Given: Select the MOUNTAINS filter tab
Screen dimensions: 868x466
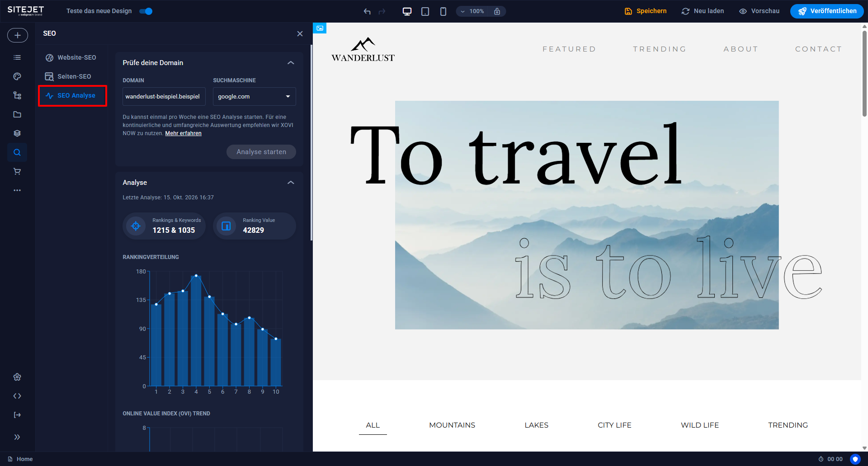Looking at the screenshot, I should click(452, 425).
